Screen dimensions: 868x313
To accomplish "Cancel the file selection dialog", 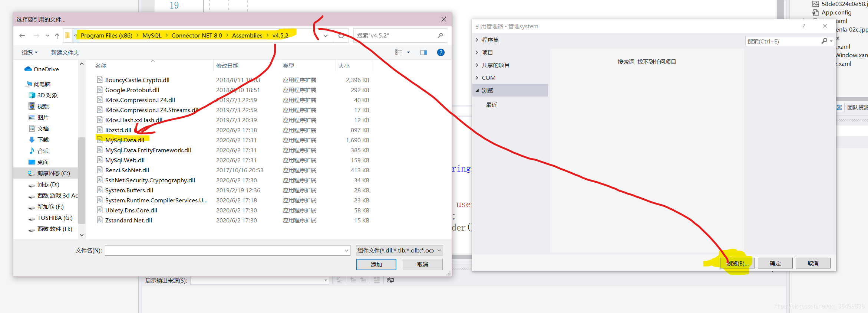I will pyautogui.click(x=423, y=264).
